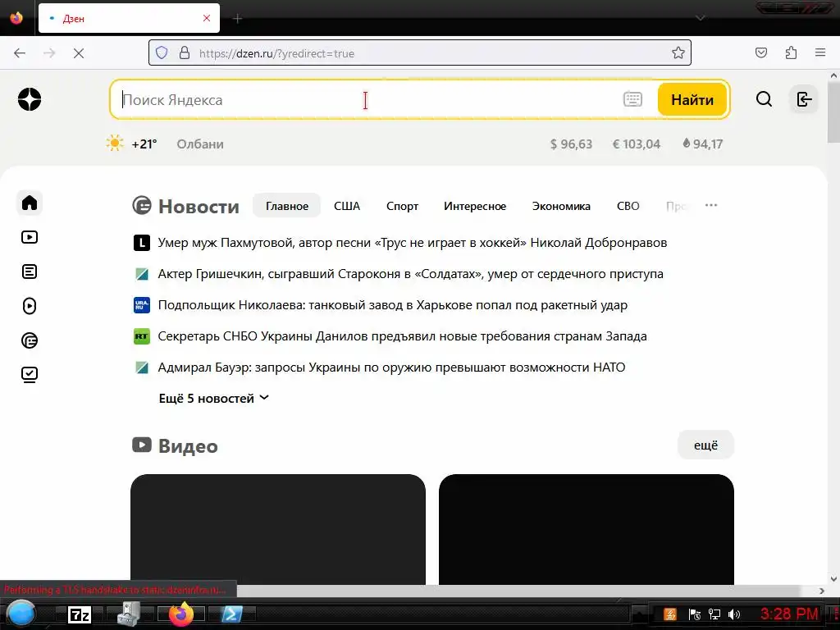Open the Firefox list all tabs chevron
Screen dimensions: 840x630
700,18
